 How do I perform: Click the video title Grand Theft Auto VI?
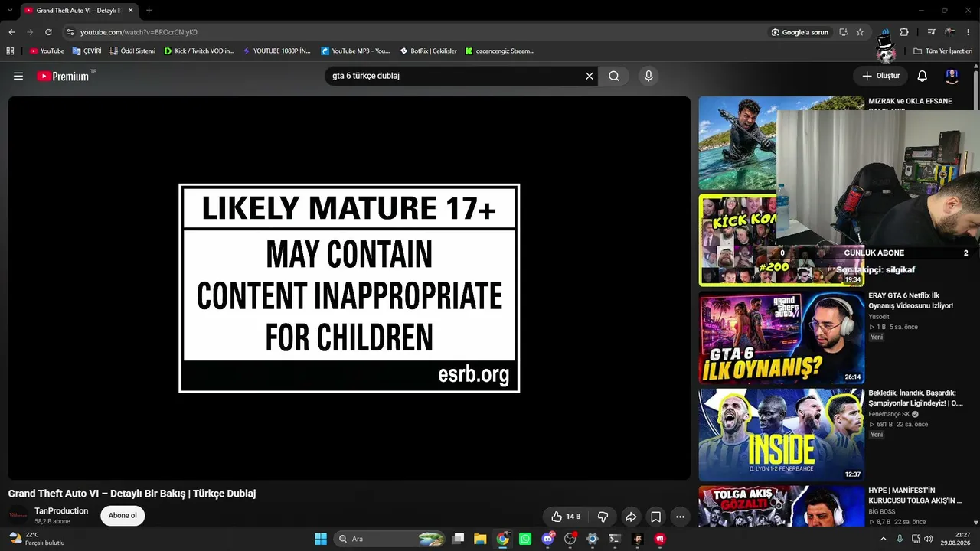pyautogui.click(x=132, y=494)
